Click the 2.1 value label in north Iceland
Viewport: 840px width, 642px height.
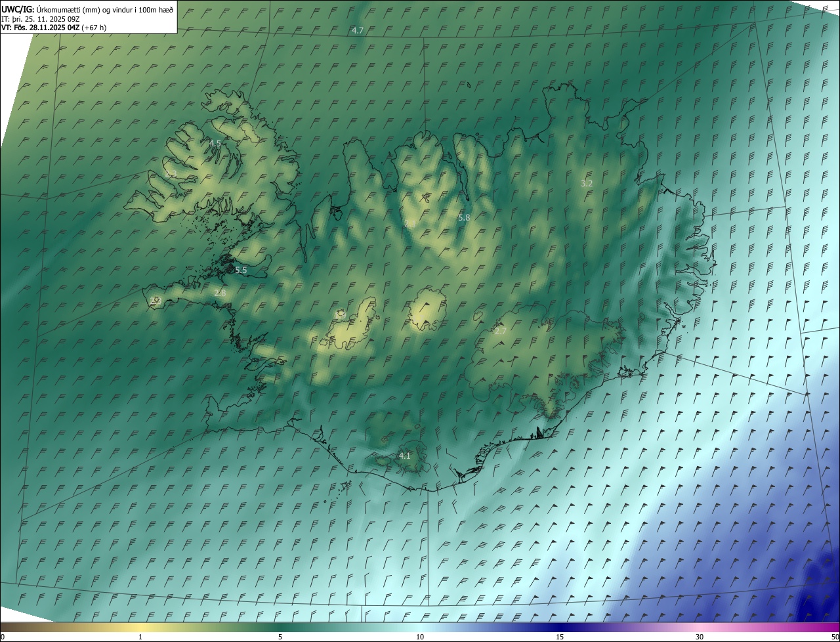[x=410, y=224]
